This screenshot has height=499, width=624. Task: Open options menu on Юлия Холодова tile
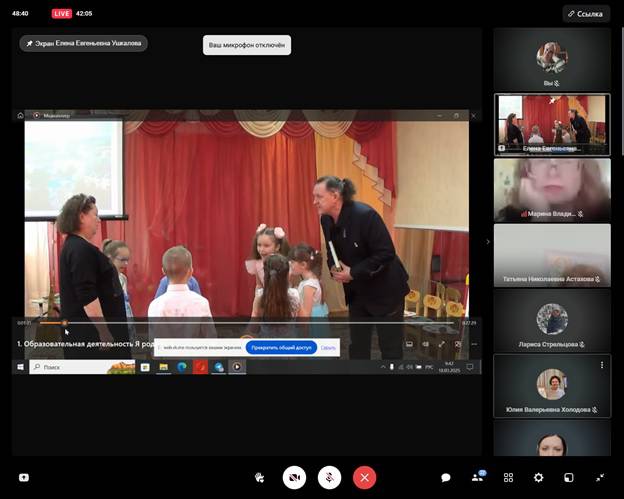pos(602,365)
